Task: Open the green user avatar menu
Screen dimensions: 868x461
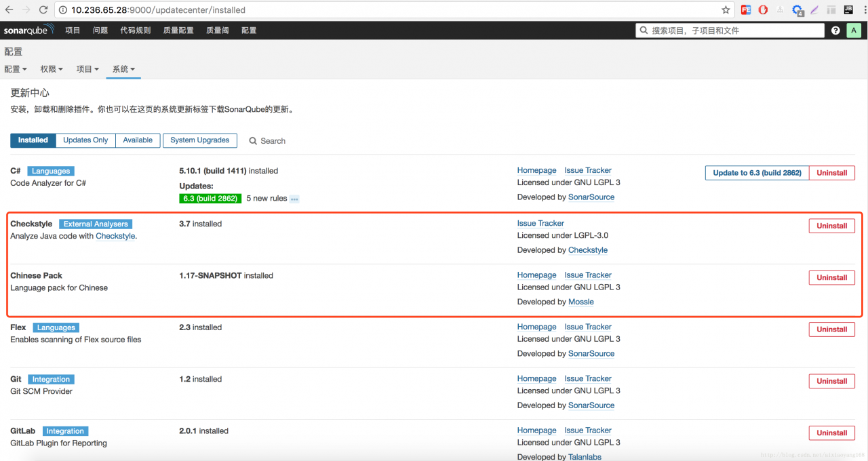Action: (x=854, y=31)
